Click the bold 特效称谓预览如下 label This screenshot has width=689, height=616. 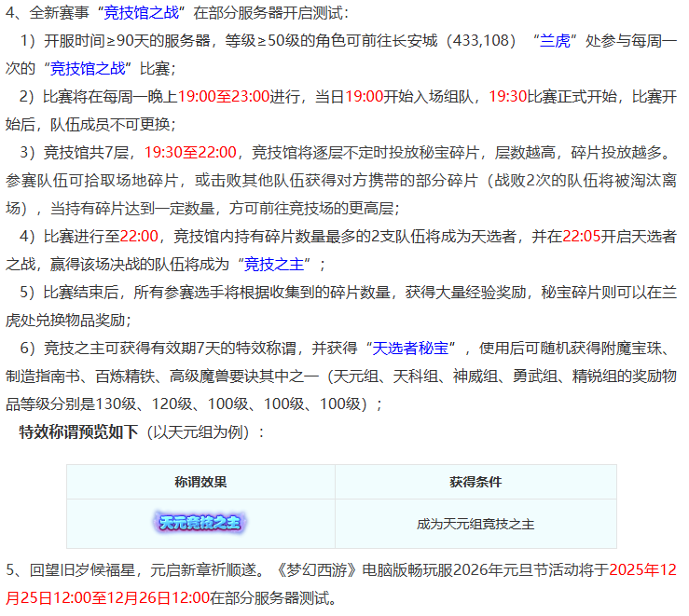click(78, 431)
